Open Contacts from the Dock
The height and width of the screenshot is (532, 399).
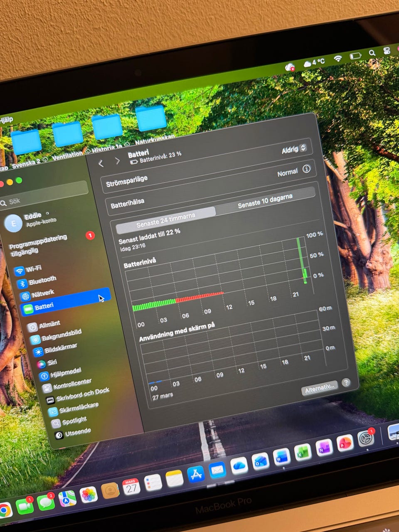pyautogui.click(x=110, y=491)
